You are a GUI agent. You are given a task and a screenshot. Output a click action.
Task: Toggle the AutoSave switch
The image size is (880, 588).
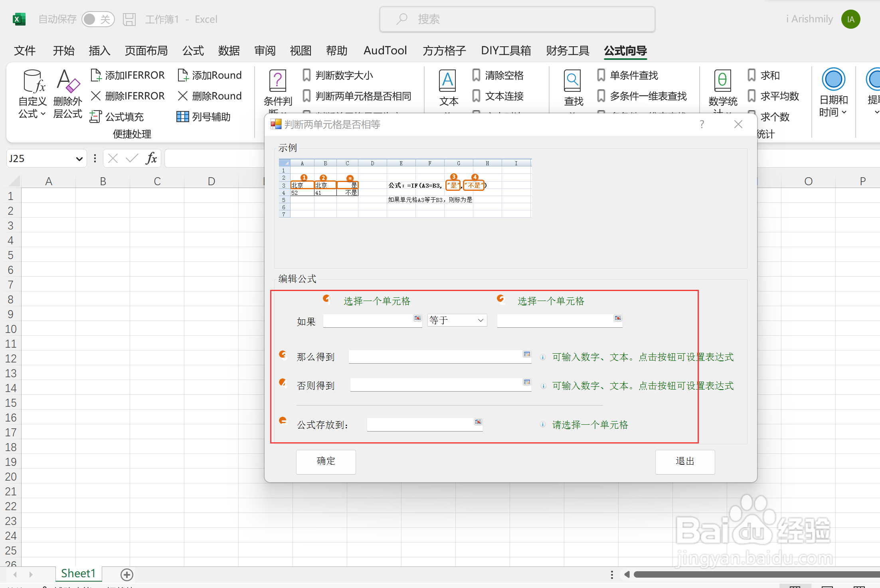[98, 19]
